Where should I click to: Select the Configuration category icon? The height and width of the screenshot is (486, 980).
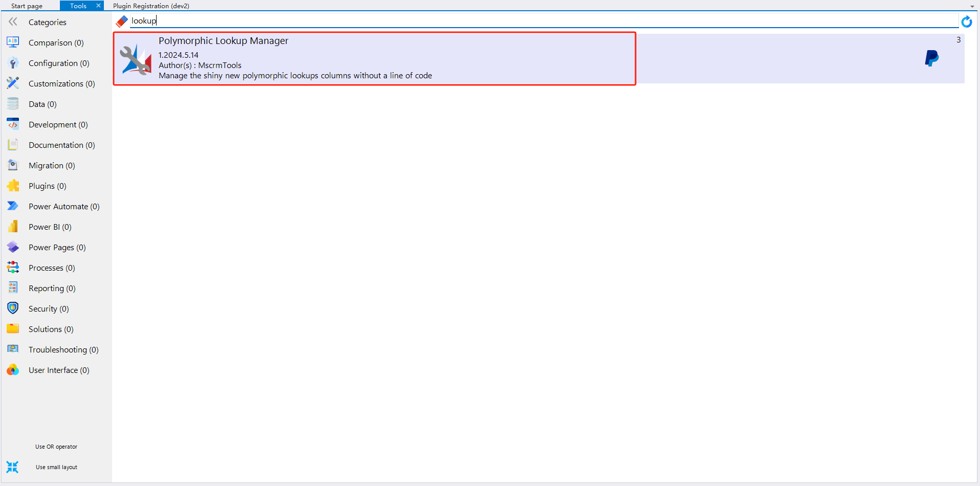[x=13, y=63]
